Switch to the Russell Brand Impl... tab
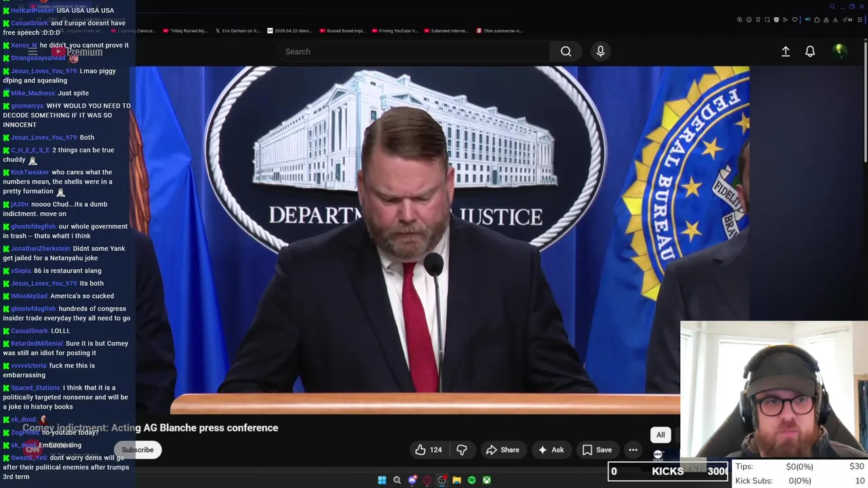Screen dimensions: 868x488 click(343, 30)
